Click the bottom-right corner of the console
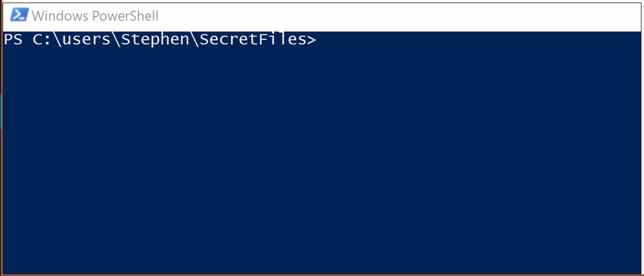Image resolution: width=644 pixels, height=276 pixels. (638, 271)
